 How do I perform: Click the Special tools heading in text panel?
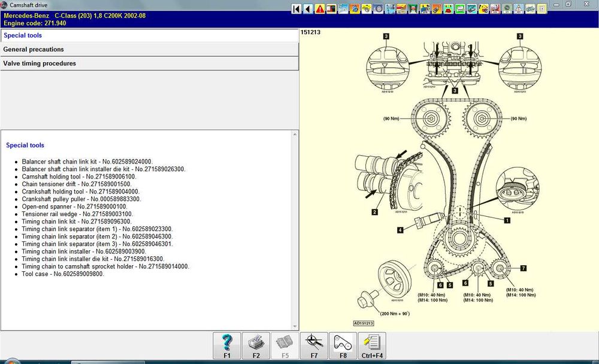25,145
